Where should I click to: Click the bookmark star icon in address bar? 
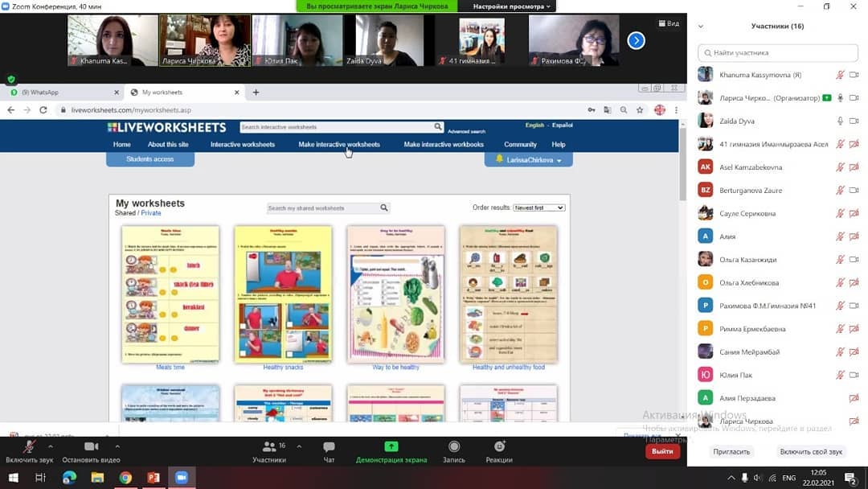tap(640, 110)
